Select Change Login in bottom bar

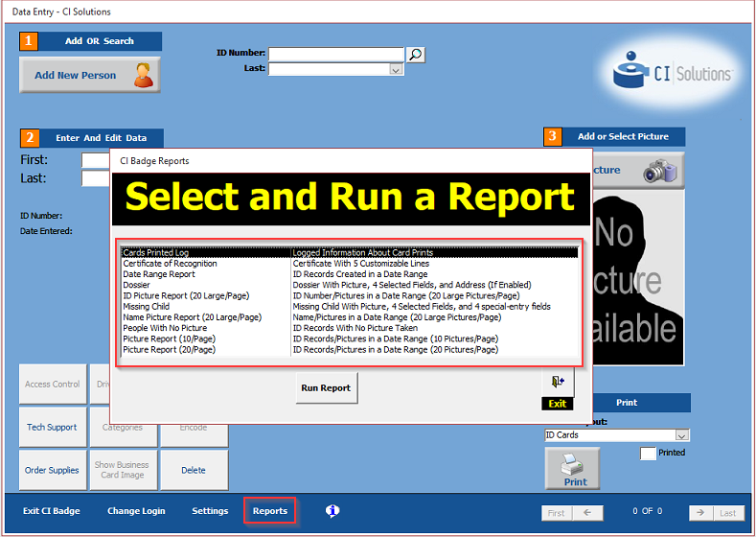tap(136, 510)
